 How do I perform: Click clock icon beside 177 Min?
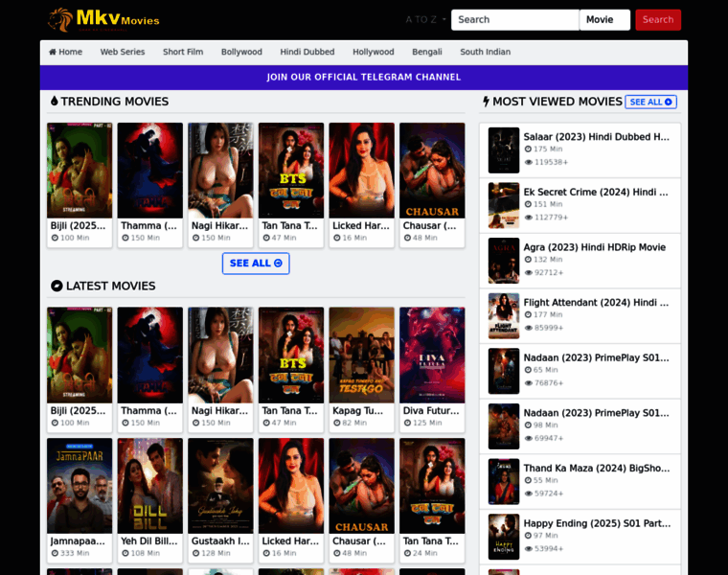tap(528, 315)
